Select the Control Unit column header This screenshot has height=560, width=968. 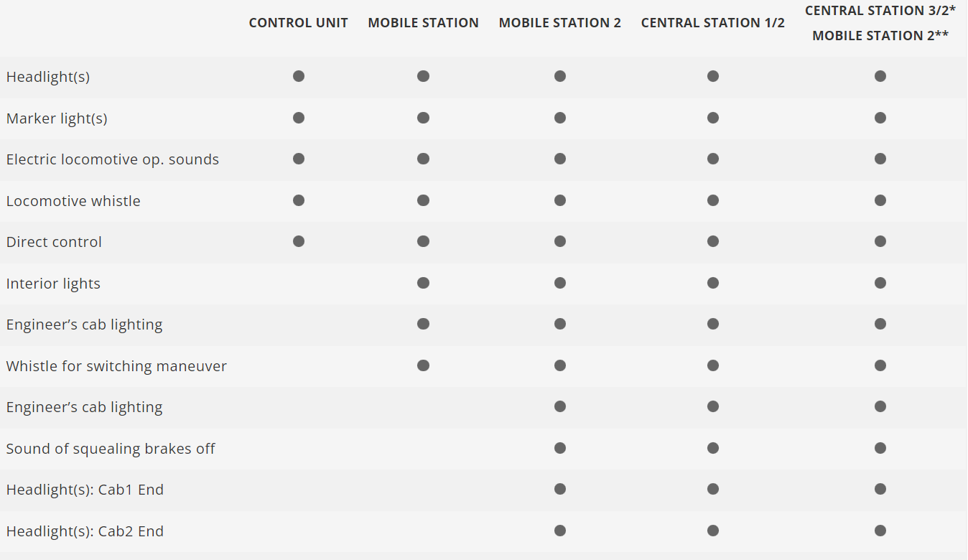(298, 23)
